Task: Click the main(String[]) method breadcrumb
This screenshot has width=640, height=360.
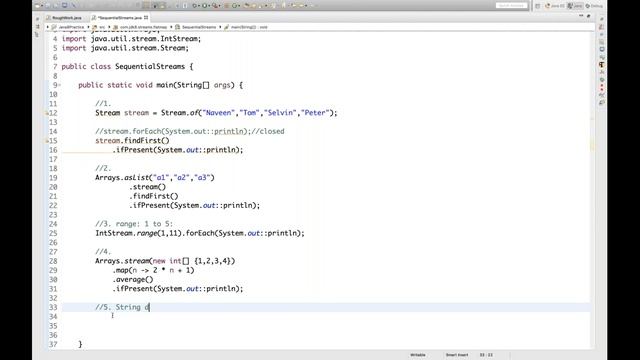Action: click(246, 27)
